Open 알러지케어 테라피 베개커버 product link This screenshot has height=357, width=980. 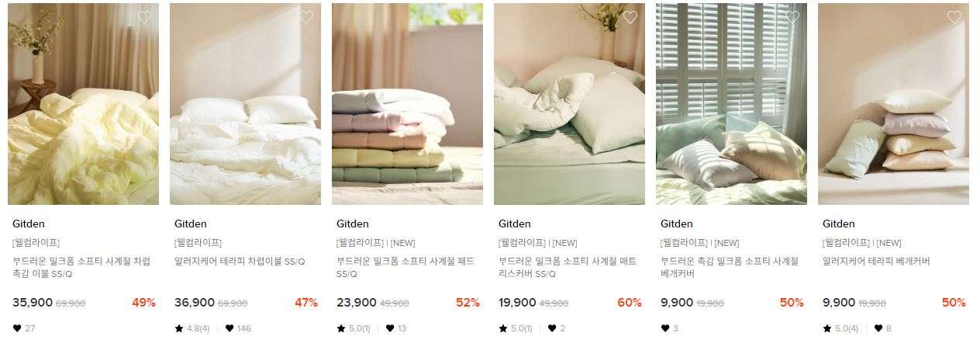(x=876, y=262)
